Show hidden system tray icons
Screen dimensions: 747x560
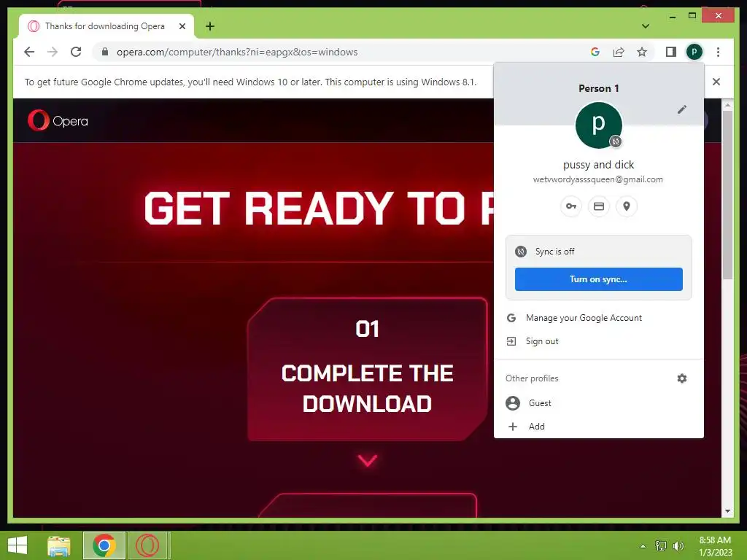(x=643, y=546)
